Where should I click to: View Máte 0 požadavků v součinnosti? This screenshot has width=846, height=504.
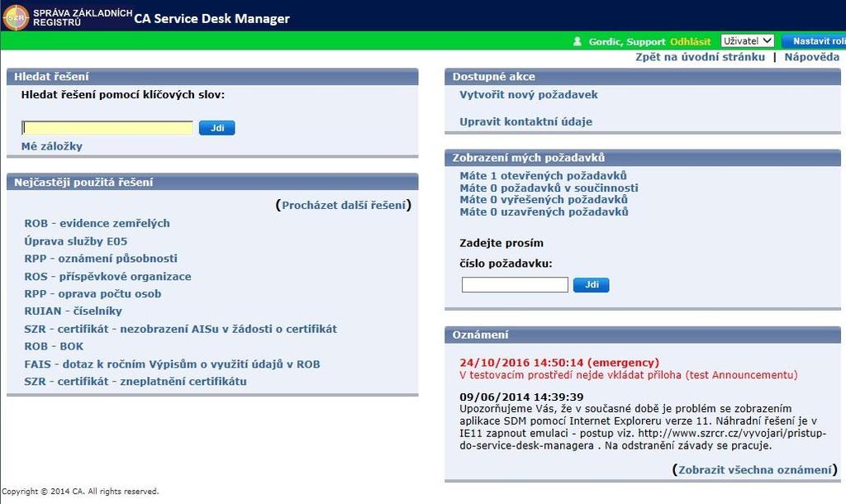(549, 188)
